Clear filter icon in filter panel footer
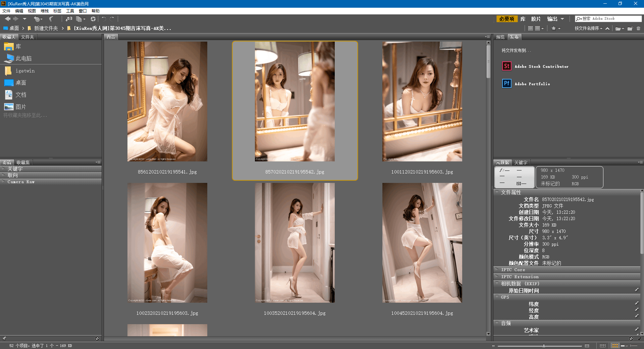Screen dimensions: 644x349 point(97,339)
